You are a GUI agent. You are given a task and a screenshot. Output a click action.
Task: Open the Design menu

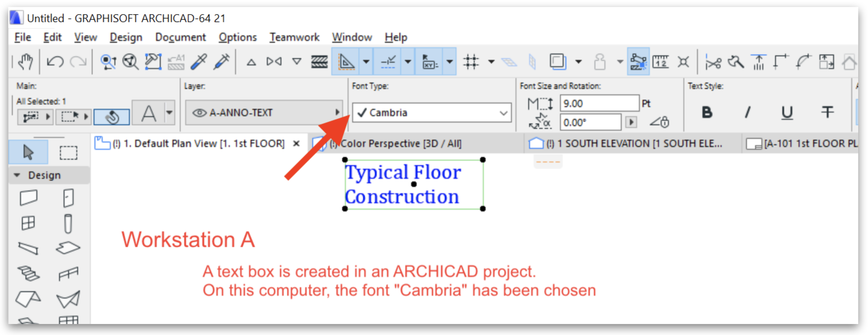tap(126, 37)
